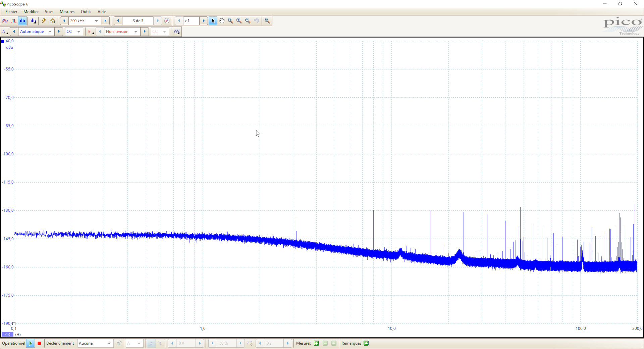
Task: Go to previous buffer waveform
Action: point(118,21)
